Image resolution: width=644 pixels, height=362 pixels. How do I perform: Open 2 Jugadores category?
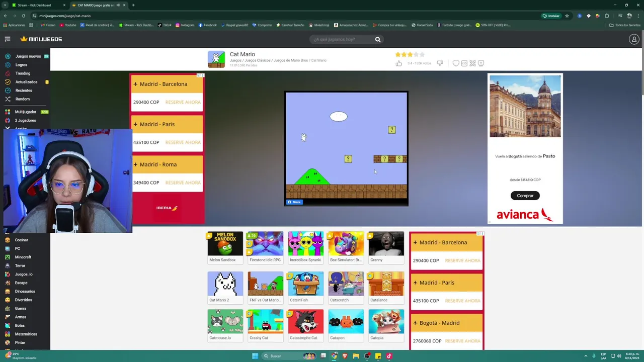[x=25, y=120]
